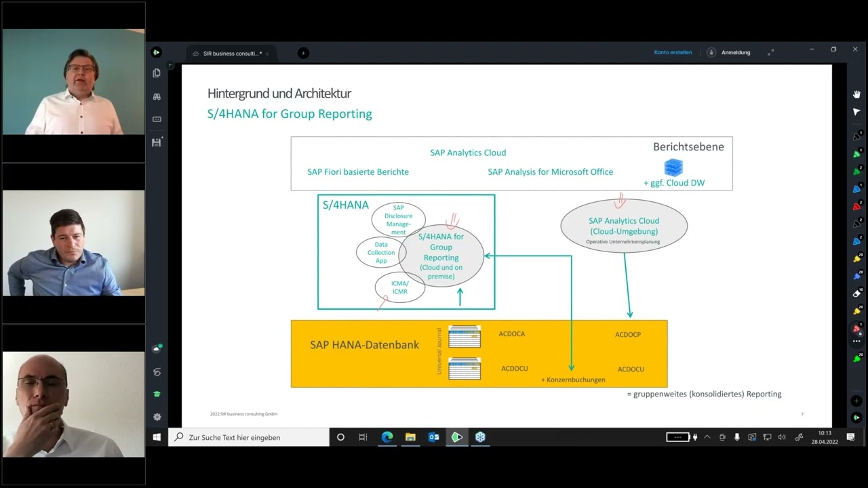Pick the blue pen size 2
The height and width of the screenshot is (488, 868).
856,241
